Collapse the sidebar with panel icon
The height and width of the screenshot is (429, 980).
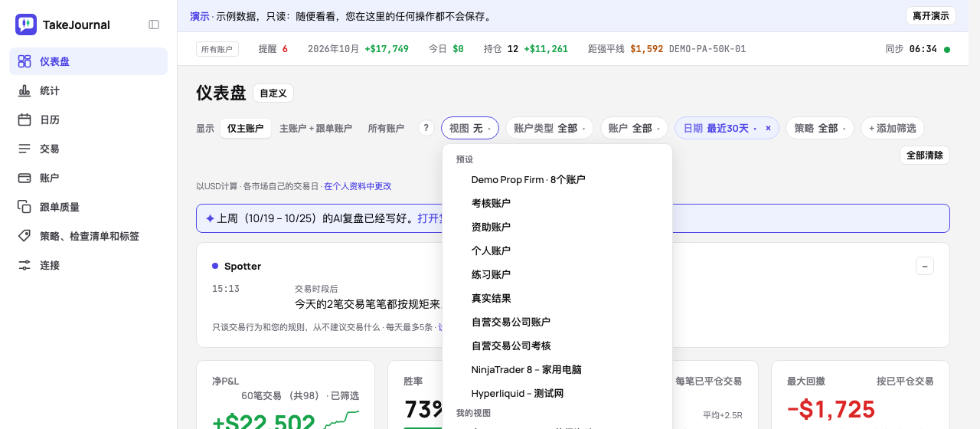[154, 25]
